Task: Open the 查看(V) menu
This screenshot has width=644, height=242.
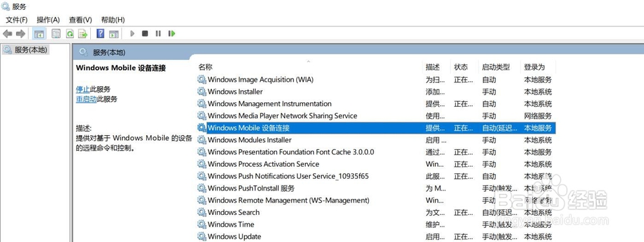Action: 80,20
